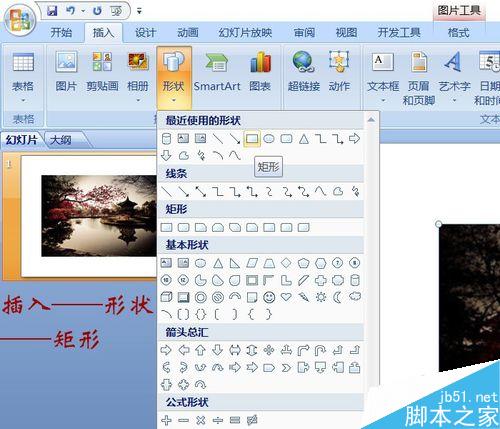Expand the 相册 photo album dropdown
This screenshot has height=429, width=500.
point(138,77)
